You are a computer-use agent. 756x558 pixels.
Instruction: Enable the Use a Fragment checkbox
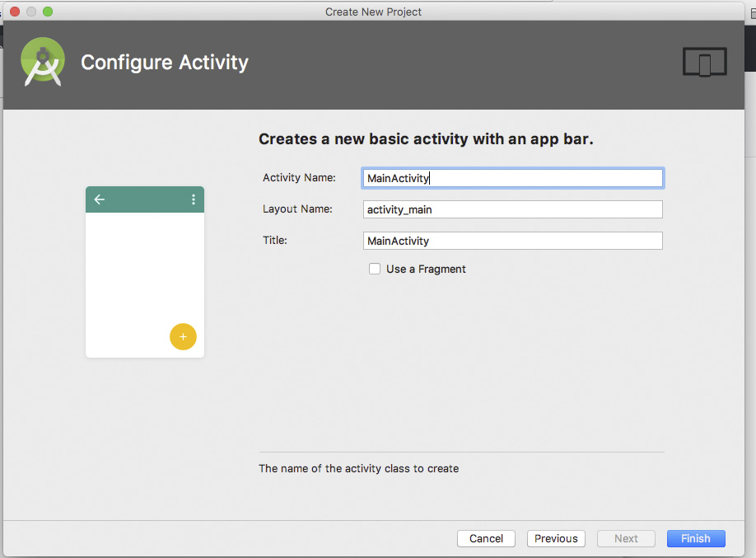click(x=375, y=269)
